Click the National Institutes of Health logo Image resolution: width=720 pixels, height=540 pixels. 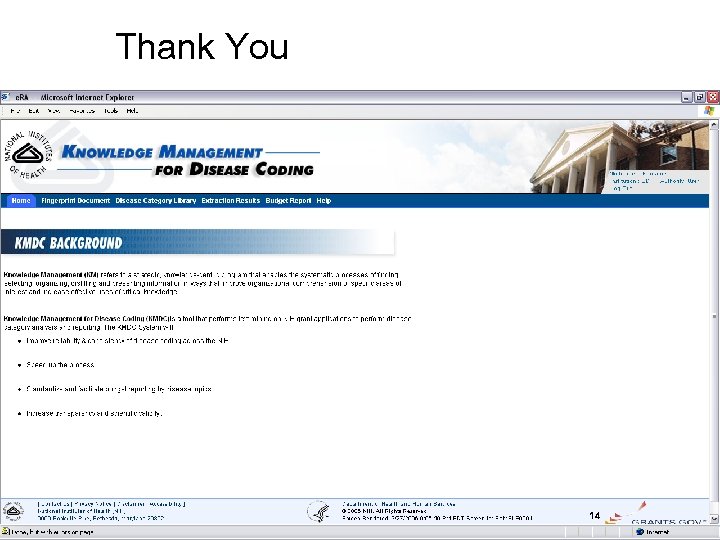tap(28, 153)
